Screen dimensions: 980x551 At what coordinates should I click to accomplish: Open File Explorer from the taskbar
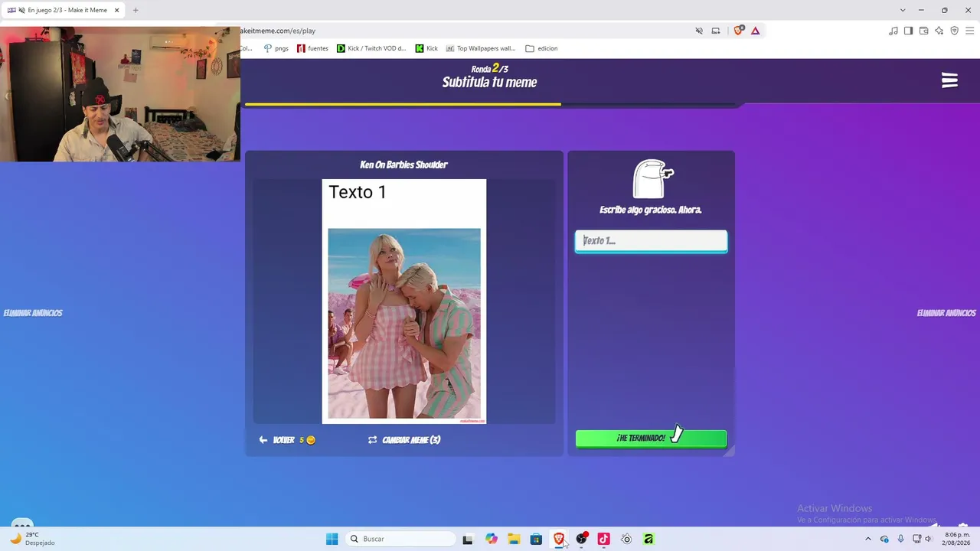[x=514, y=539]
